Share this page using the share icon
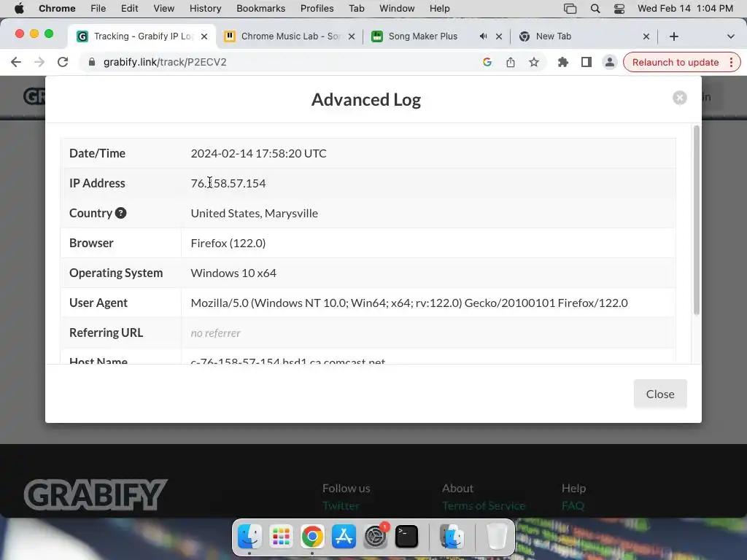 (x=510, y=62)
